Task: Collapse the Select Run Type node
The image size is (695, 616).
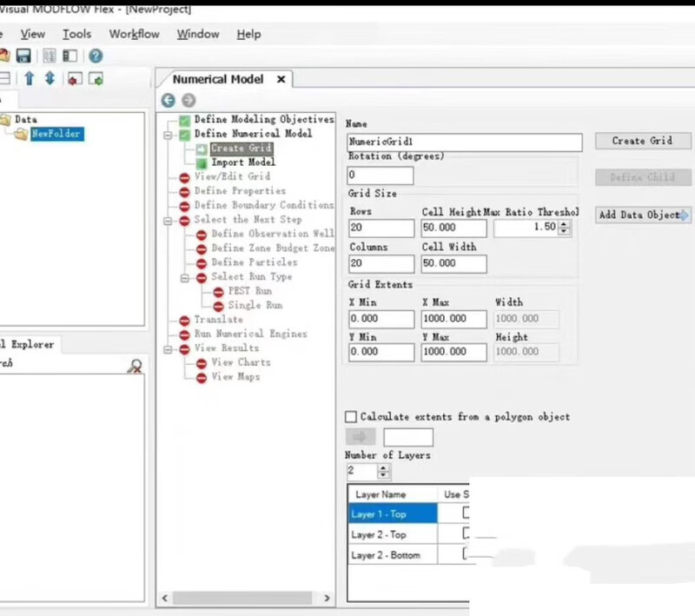Action: pyautogui.click(x=185, y=277)
